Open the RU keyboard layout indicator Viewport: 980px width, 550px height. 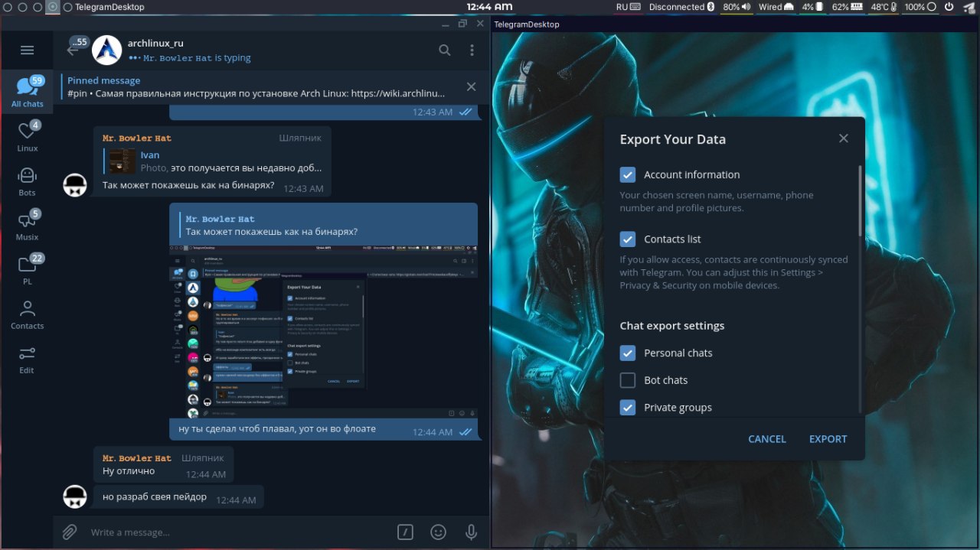[x=628, y=7]
